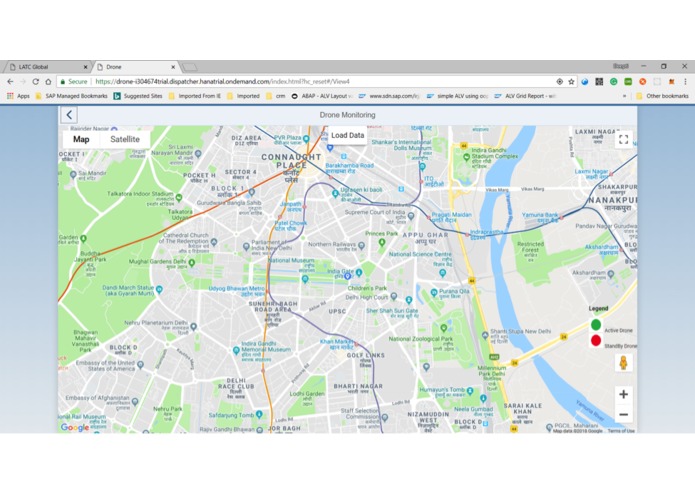Open the Suggested Sites bookmark
The width and height of the screenshot is (695, 494).
pyautogui.click(x=138, y=96)
